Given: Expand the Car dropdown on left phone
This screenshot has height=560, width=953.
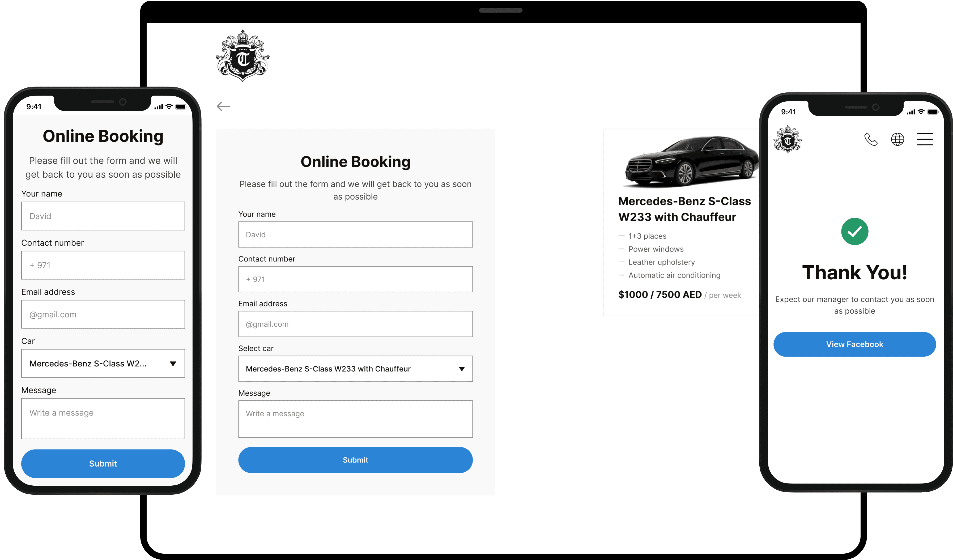Looking at the screenshot, I should tap(103, 364).
